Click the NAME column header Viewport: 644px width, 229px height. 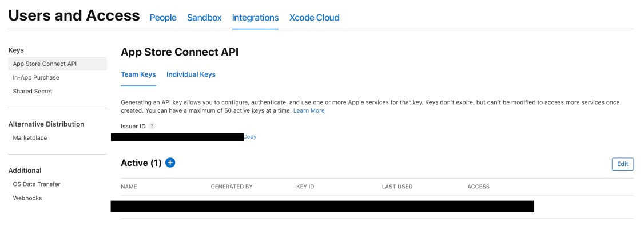(x=129, y=187)
